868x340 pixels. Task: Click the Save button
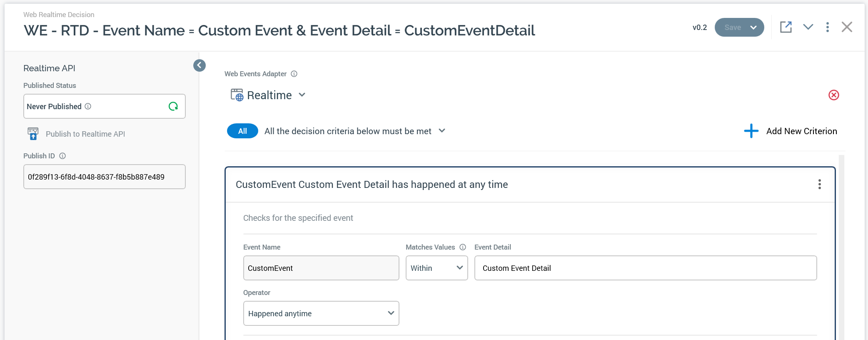click(x=733, y=27)
